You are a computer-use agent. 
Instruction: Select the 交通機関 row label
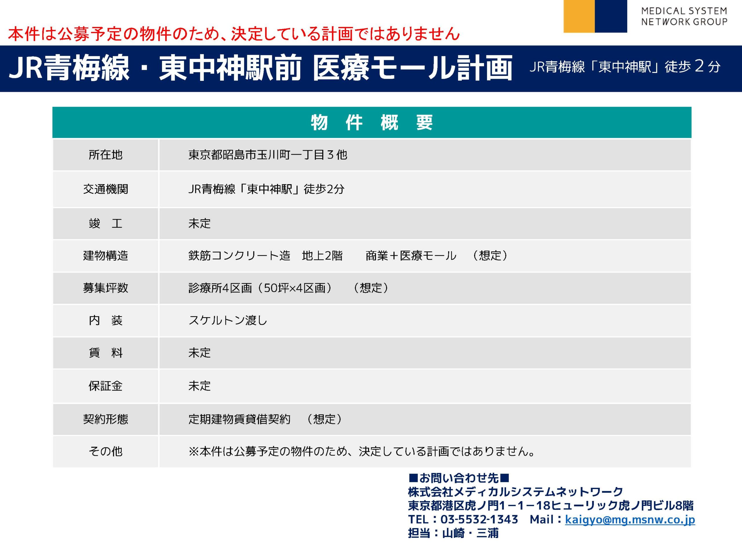pos(105,189)
